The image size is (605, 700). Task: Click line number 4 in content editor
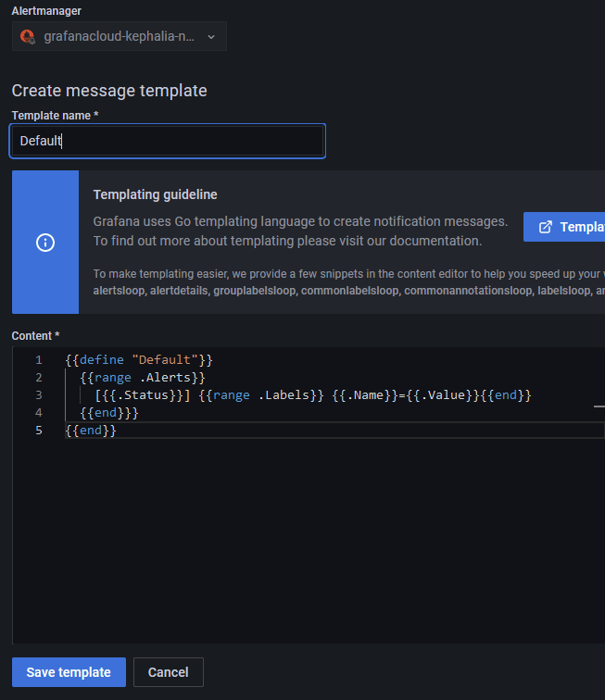pos(38,413)
